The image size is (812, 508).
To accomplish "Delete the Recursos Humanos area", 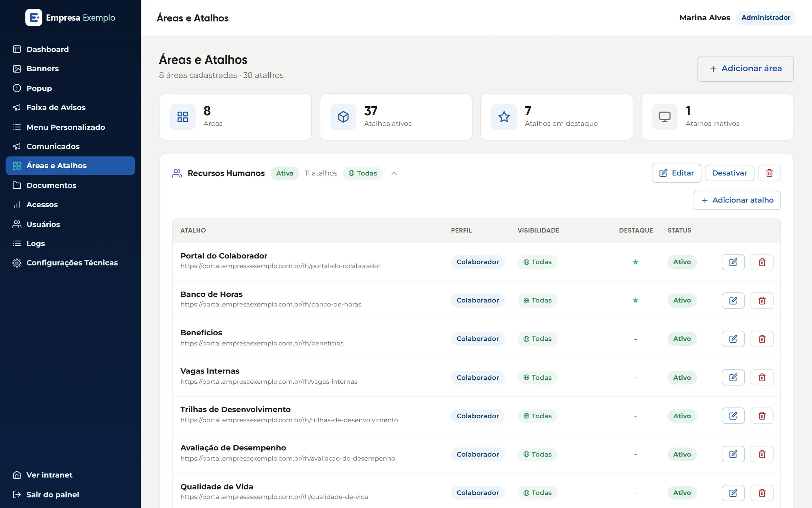I will point(769,173).
